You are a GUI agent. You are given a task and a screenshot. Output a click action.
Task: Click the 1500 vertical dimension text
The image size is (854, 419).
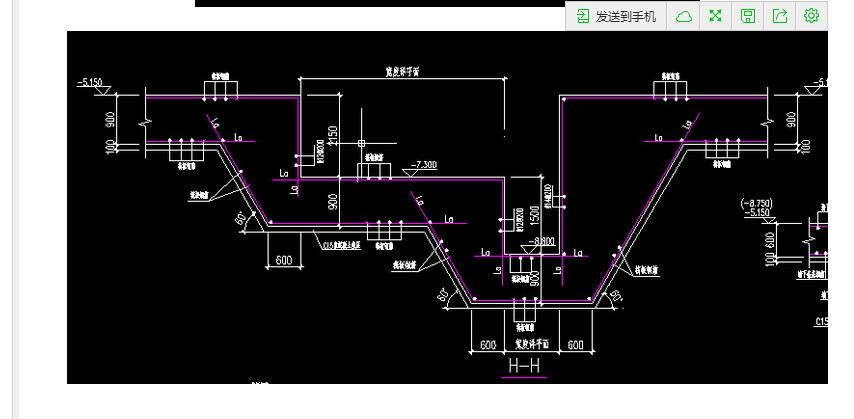[x=534, y=217]
